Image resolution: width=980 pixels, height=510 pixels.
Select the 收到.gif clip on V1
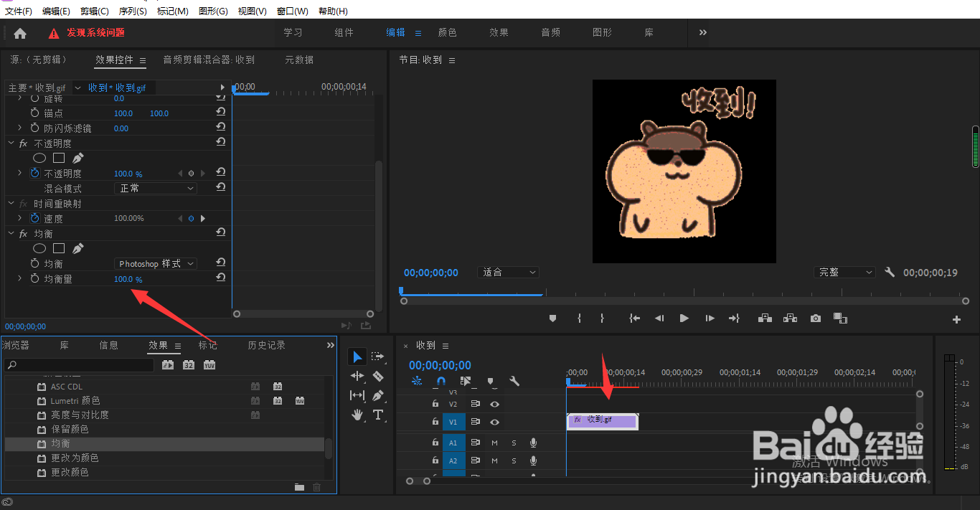602,421
